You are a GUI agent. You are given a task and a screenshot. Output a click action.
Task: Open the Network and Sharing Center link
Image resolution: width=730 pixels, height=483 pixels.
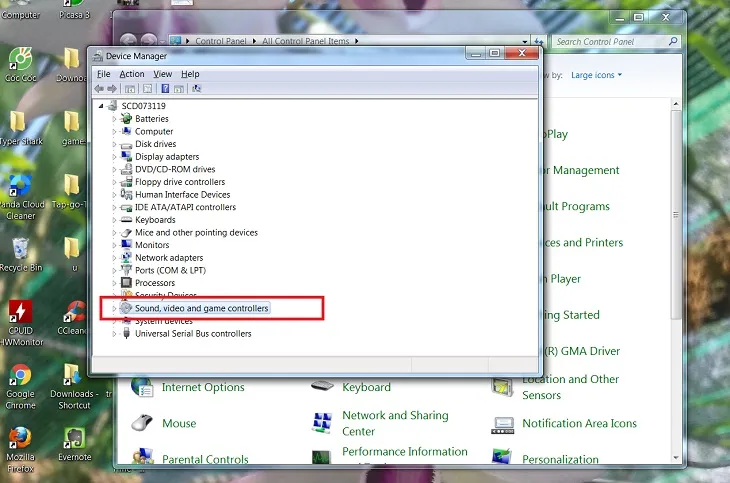[x=395, y=423]
